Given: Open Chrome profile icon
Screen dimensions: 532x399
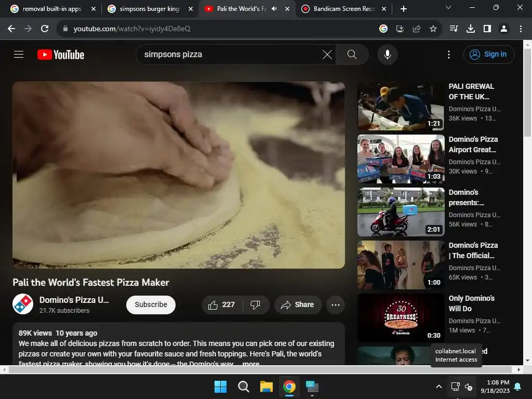Looking at the screenshot, I should click(x=504, y=29).
